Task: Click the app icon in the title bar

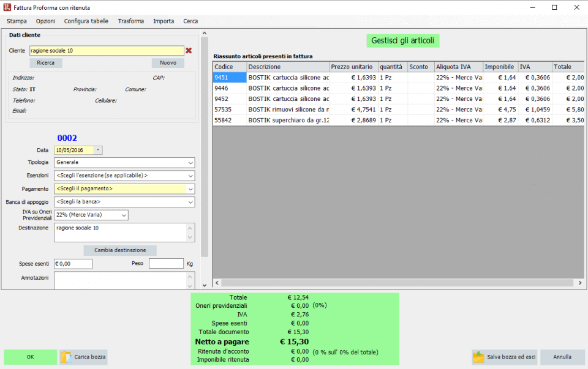Action: [7, 7]
